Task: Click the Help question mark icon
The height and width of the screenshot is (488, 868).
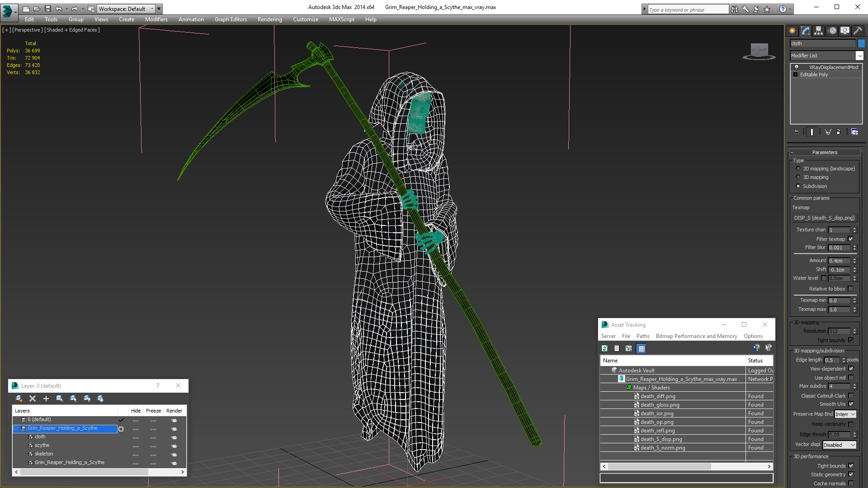Action: coord(783,9)
